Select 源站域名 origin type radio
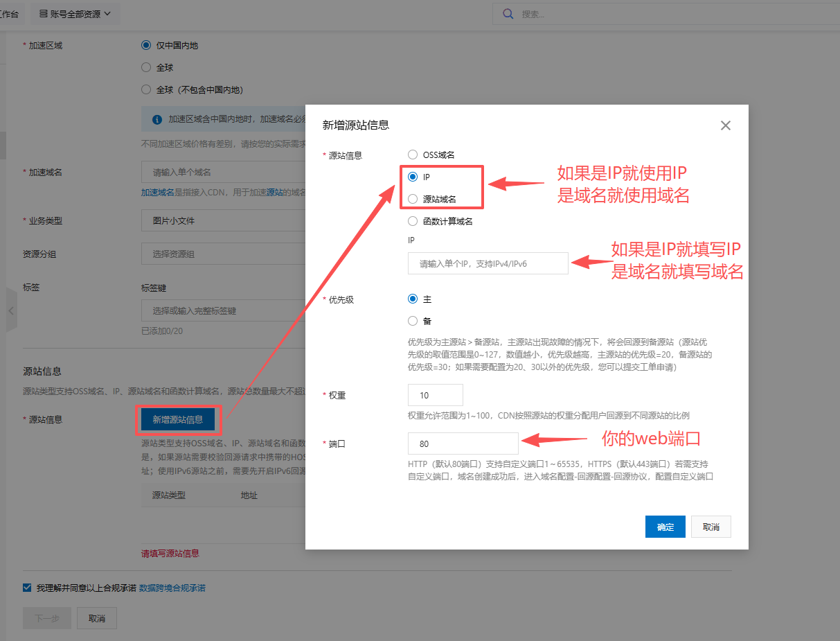Viewport: 840px width, 641px height. point(413,199)
